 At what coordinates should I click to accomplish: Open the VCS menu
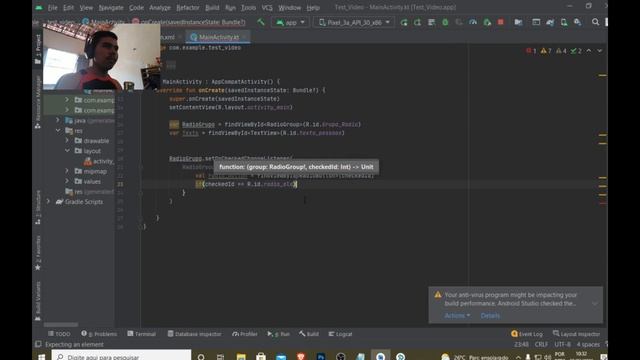[x=267, y=7]
